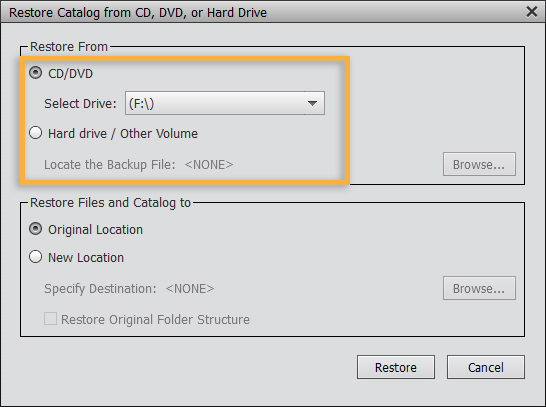Screen dimensions: 546x407
Task: Cancel the restore dialog
Action: tap(486, 367)
